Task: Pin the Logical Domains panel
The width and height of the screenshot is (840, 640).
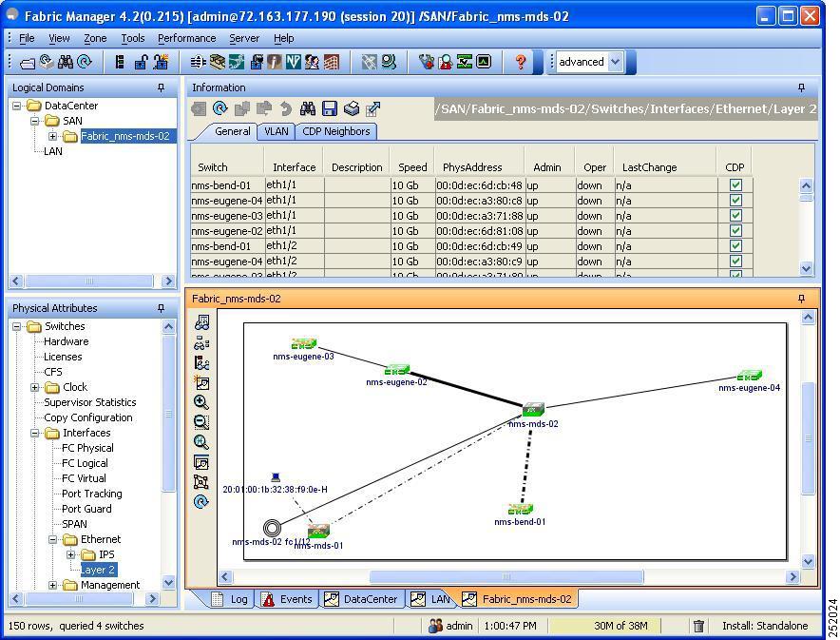Action: (161, 87)
